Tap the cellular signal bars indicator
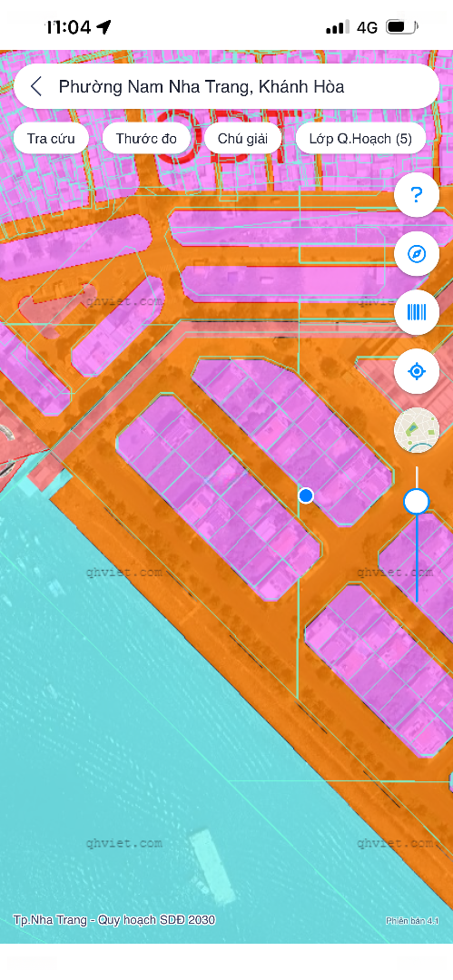The height and width of the screenshot is (980, 453). [x=337, y=27]
